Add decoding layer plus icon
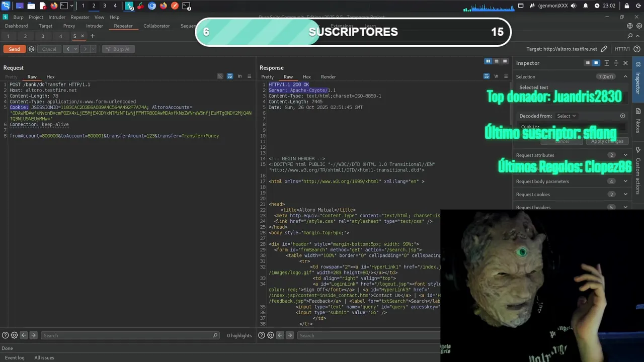 (622, 116)
